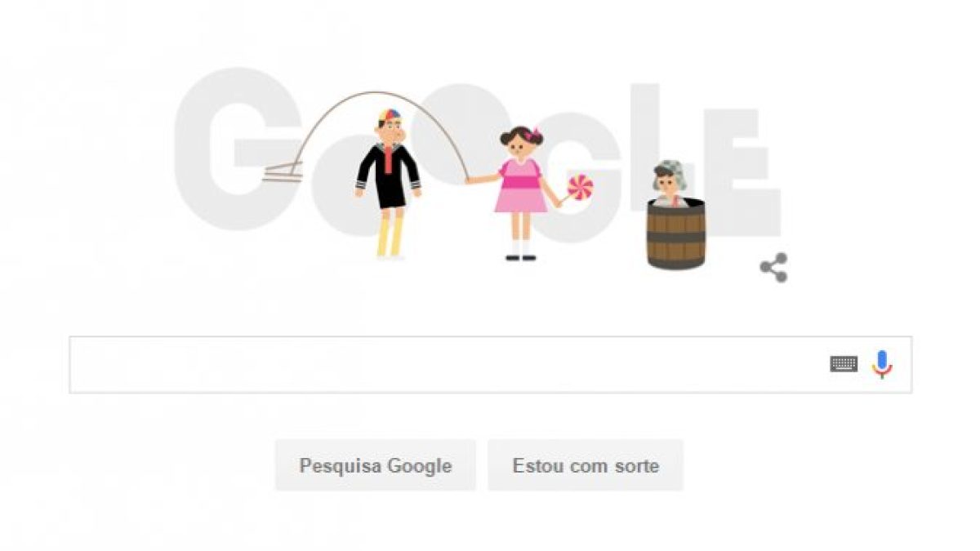Click the wooden barrel in the doodle

tap(676, 234)
